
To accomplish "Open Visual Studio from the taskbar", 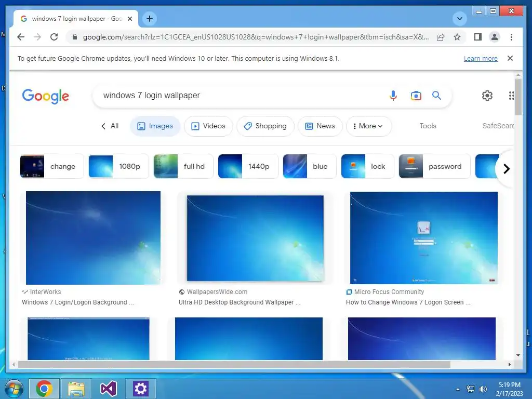I will pyautogui.click(x=109, y=389).
